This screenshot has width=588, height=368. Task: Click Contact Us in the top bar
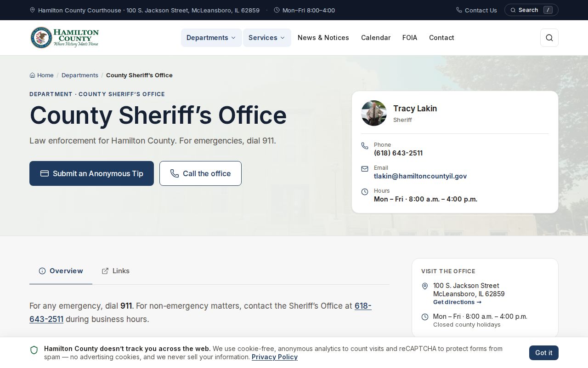pos(476,10)
